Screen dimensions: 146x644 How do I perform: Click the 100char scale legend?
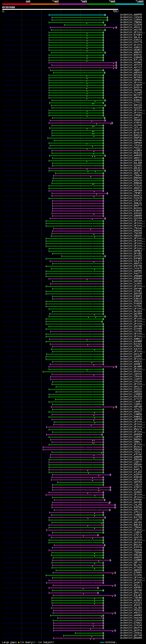(x=108, y=642)
